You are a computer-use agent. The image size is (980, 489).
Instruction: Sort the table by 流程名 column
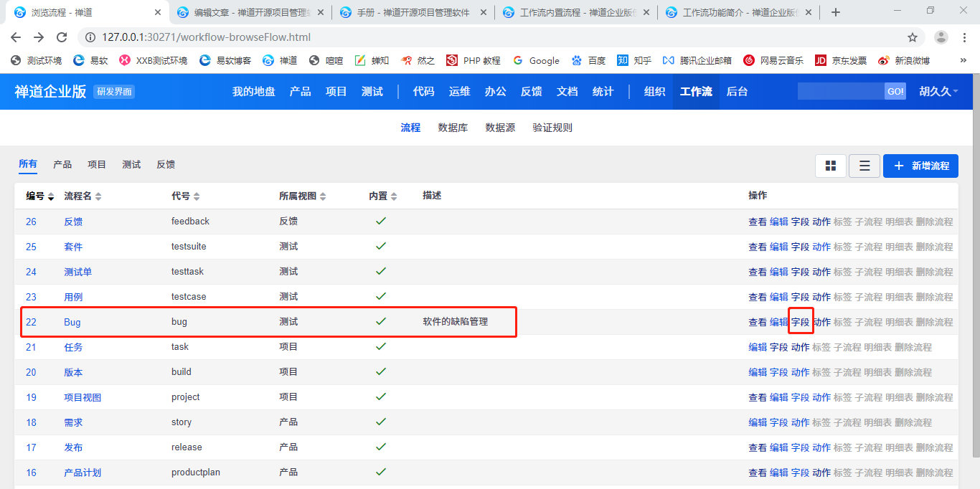[83, 196]
